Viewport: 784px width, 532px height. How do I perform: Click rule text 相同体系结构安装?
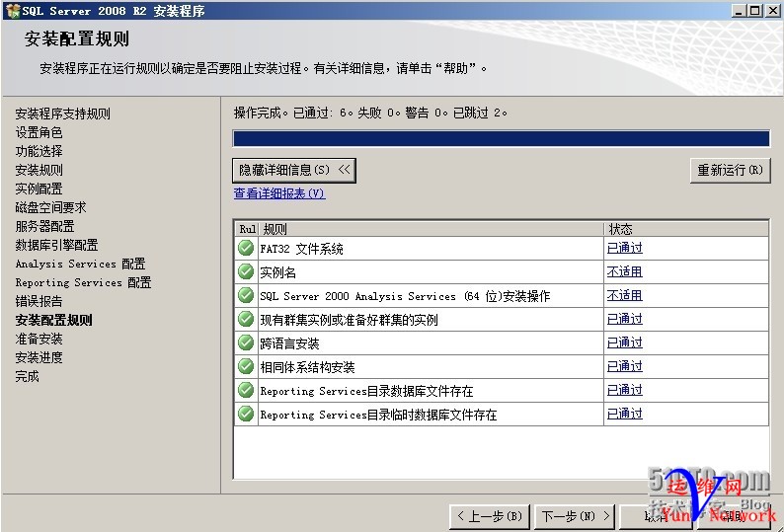(x=307, y=367)
